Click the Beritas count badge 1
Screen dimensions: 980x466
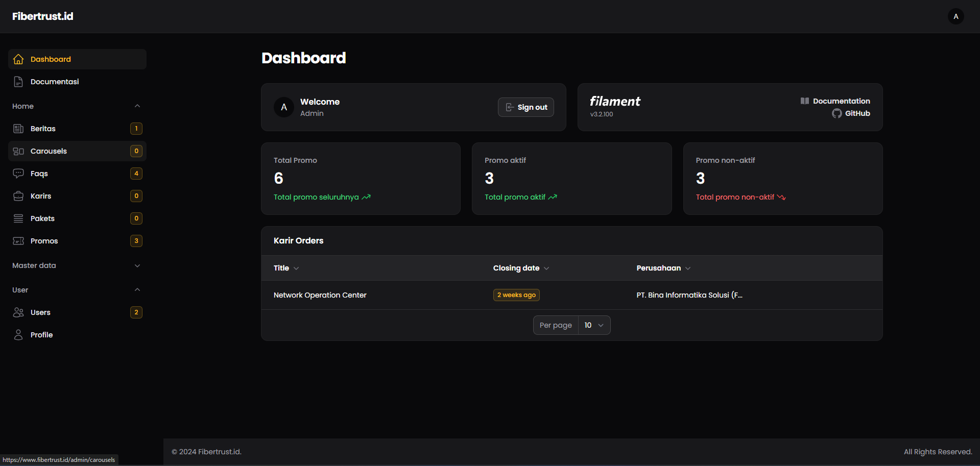(136, 129)
